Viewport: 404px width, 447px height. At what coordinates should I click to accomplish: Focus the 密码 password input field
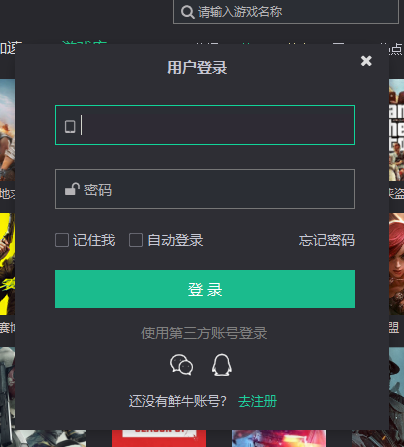(x=205, y=189)
